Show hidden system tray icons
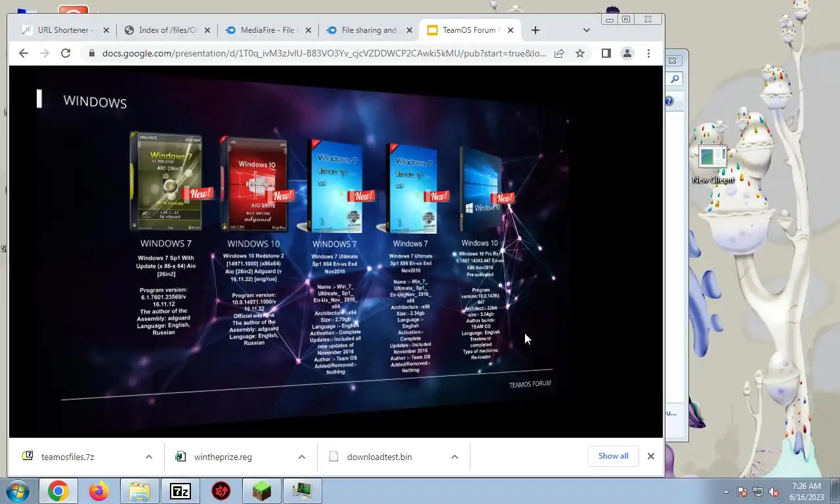This screenshot has width=840, height=504. coord(726,492)
